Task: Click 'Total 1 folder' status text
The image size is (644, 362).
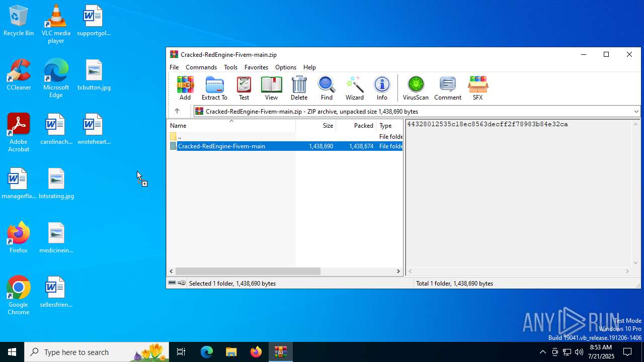Action: pos(454,284)
